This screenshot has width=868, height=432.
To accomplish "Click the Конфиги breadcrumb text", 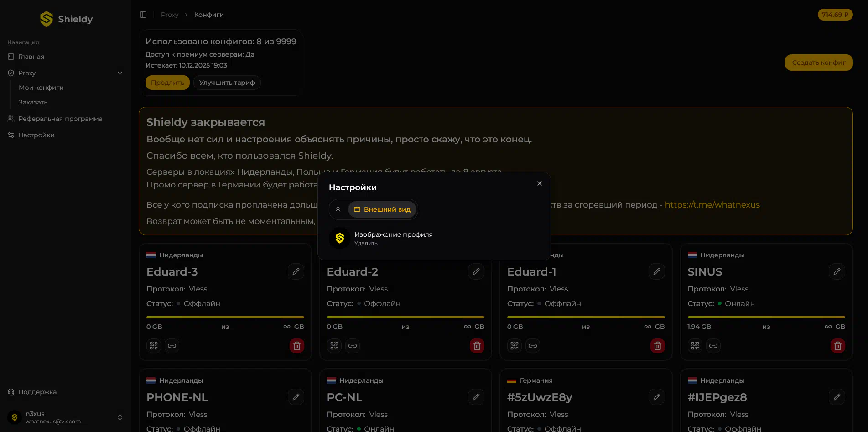I will (x=209, y=15).
